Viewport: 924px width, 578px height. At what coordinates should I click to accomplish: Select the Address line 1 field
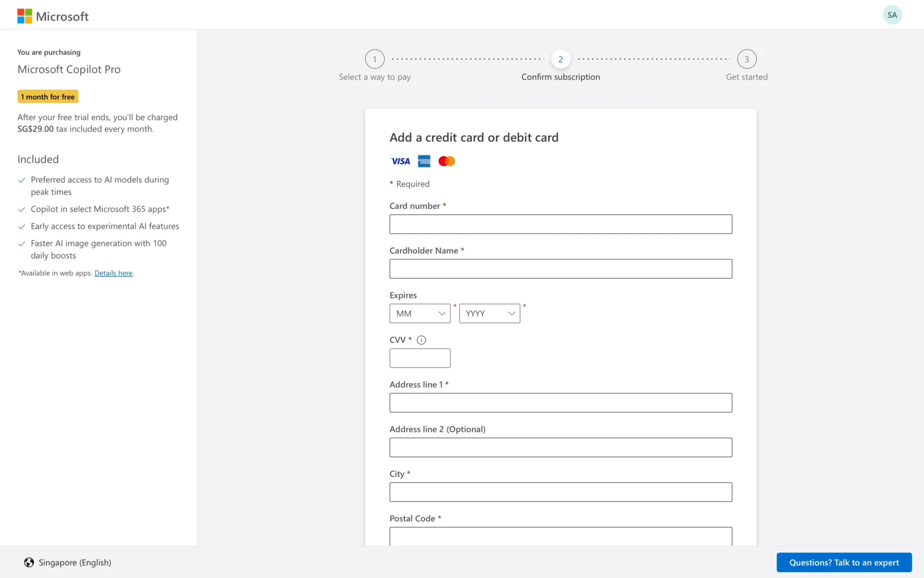pos(560,403)
